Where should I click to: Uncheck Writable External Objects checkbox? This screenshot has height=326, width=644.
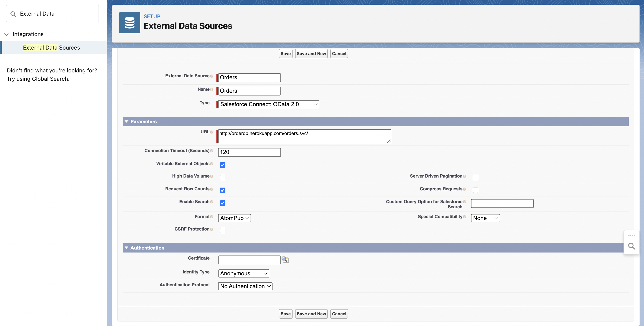(222, 165)
